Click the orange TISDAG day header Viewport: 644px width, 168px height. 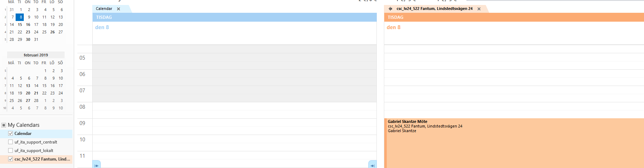click(513, 17)
